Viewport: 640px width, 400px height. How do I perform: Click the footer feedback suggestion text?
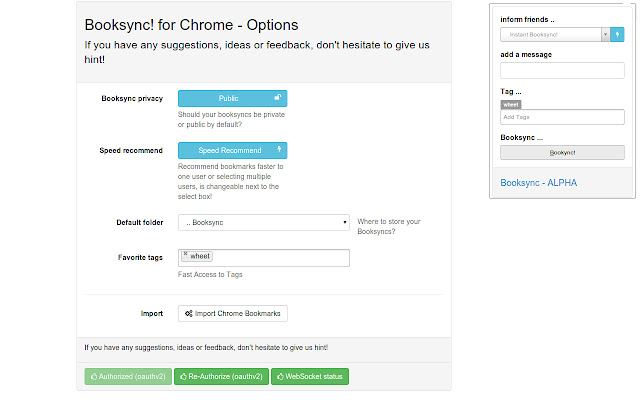point(206,347)
